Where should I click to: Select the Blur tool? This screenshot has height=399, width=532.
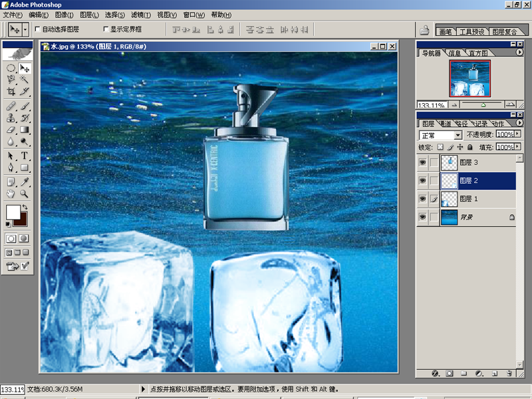11,141
